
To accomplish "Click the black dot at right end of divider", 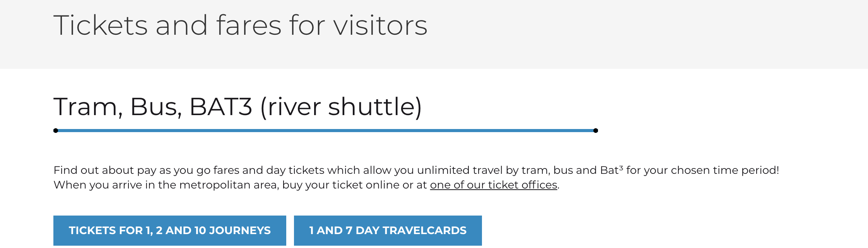I will pos(596,131).
